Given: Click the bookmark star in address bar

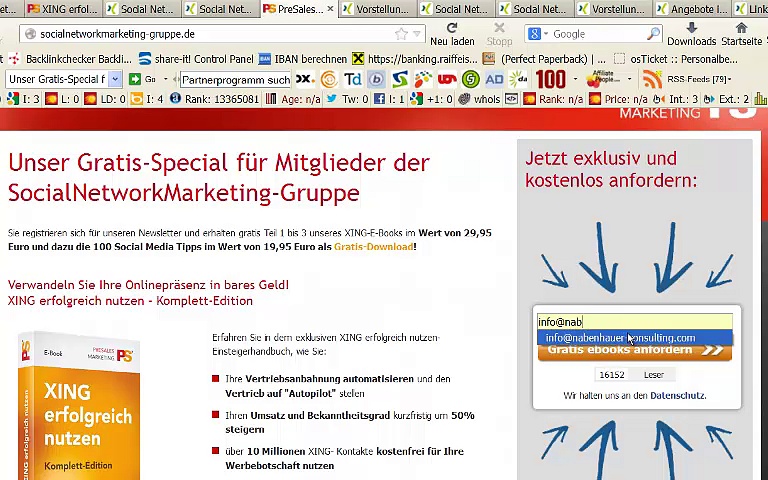Looking at the screenshot, I should coord(401,34).
